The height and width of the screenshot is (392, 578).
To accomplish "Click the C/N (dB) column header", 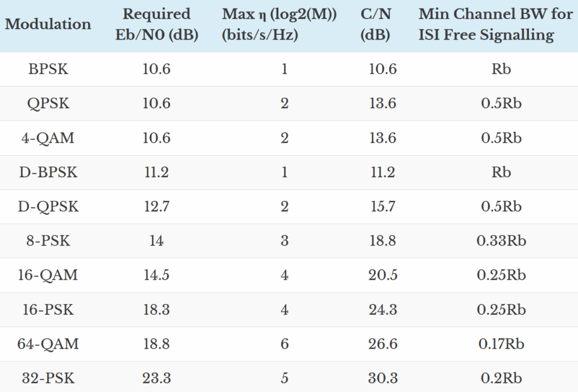I will point(375,24).
